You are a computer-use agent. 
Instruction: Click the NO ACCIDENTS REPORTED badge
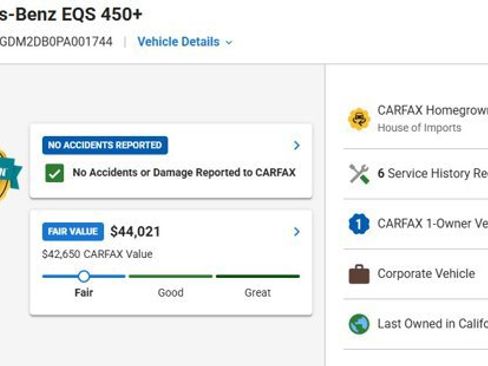pyautogui.click(x=105, y=145)
